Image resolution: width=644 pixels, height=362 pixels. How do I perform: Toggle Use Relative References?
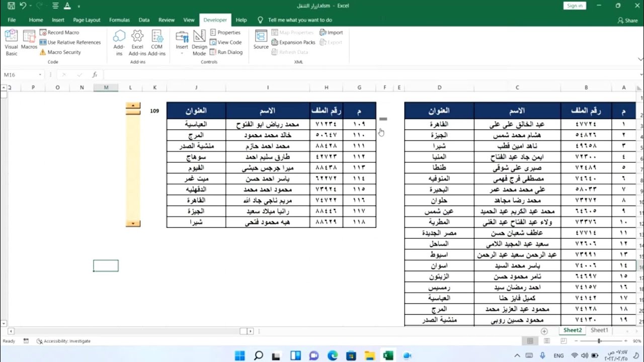coord(70,42)
